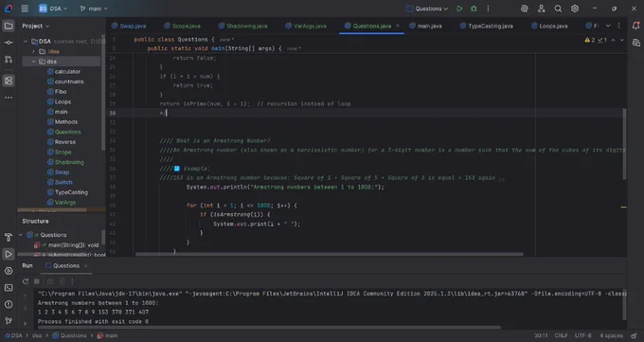Stop the running process square button

tap(37, 281)
